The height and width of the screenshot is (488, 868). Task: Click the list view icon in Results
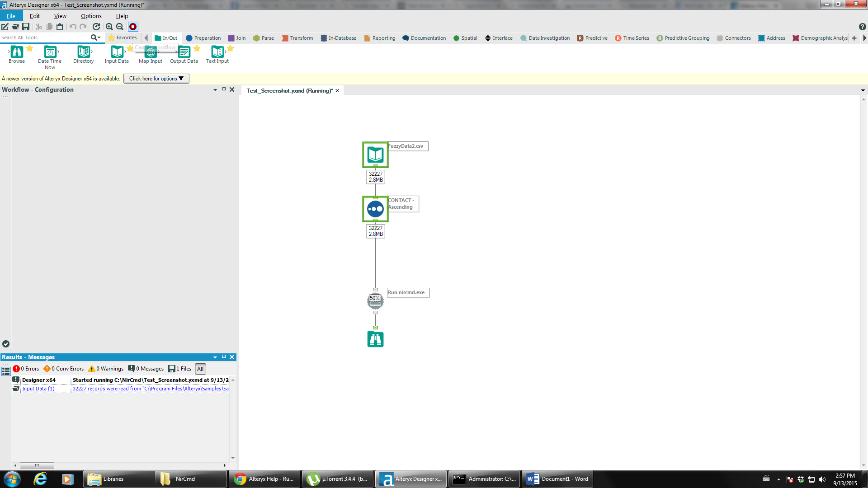[6, 371]
